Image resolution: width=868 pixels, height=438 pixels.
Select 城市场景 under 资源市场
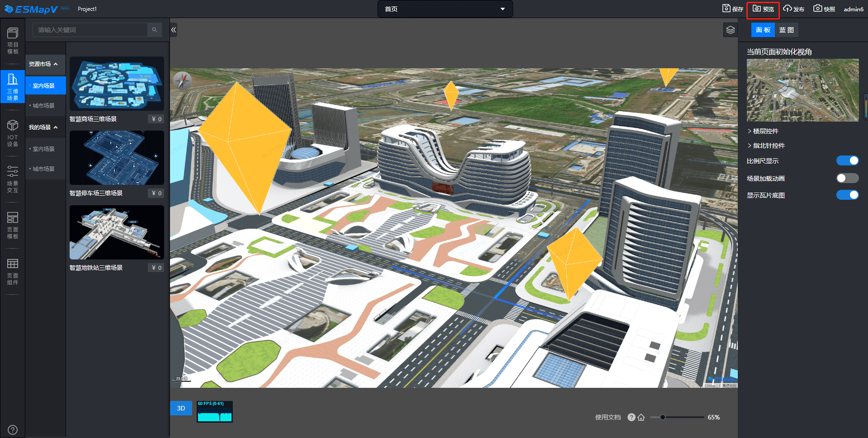tap(43, 106)
